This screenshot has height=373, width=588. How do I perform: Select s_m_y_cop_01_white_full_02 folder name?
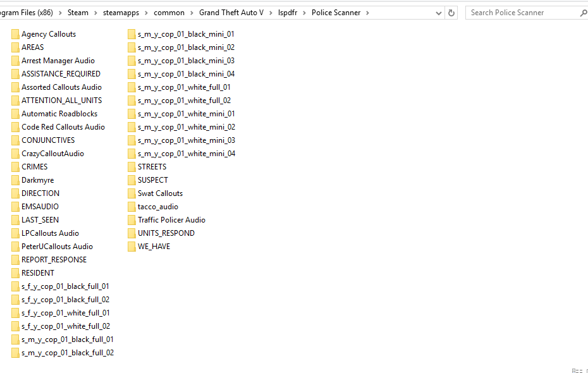pyautogui.click(x=184, y=101)
